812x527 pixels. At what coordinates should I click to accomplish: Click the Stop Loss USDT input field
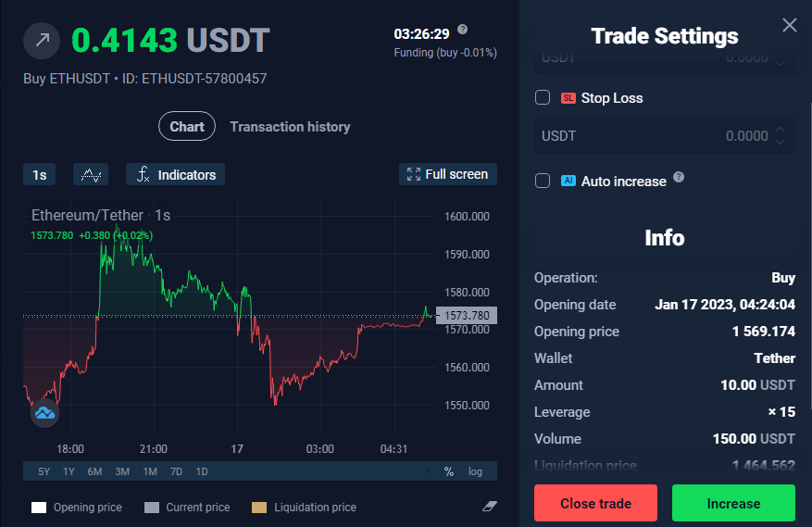point(665,136)
